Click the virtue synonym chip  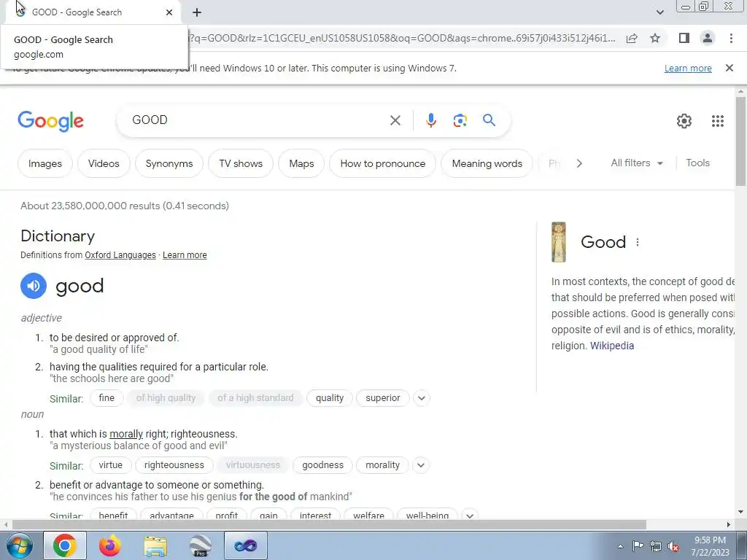point(111,465)
